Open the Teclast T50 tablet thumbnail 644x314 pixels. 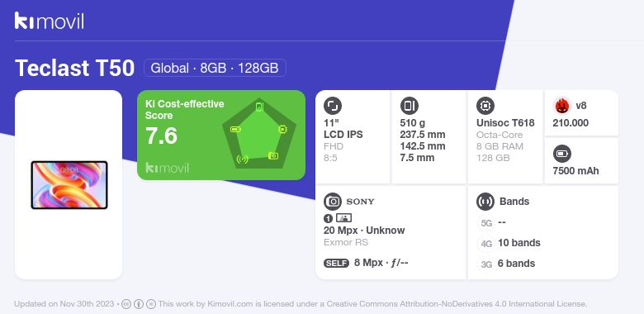69,185
